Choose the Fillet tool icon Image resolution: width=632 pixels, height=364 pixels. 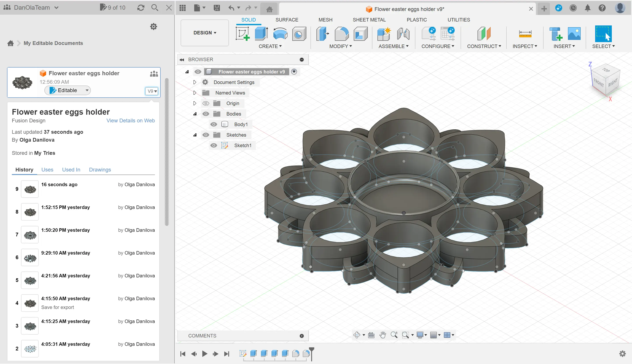(341, 34)
